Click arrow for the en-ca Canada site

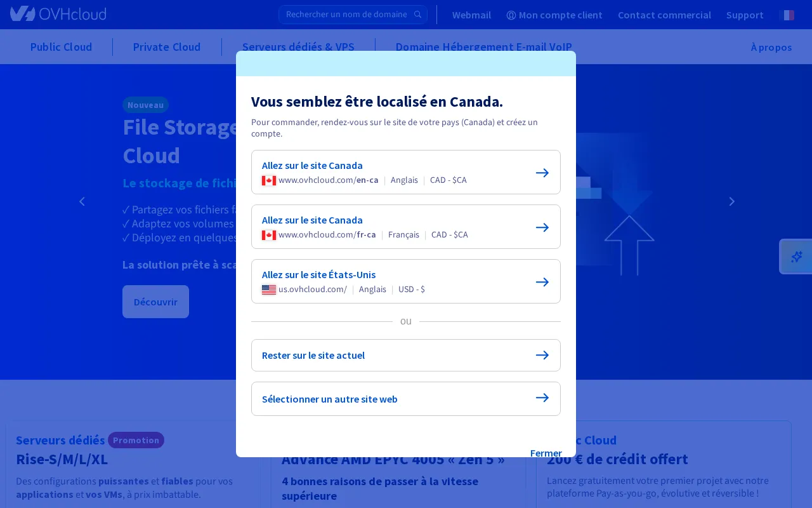pyautogui.click(x=542, y=173)
